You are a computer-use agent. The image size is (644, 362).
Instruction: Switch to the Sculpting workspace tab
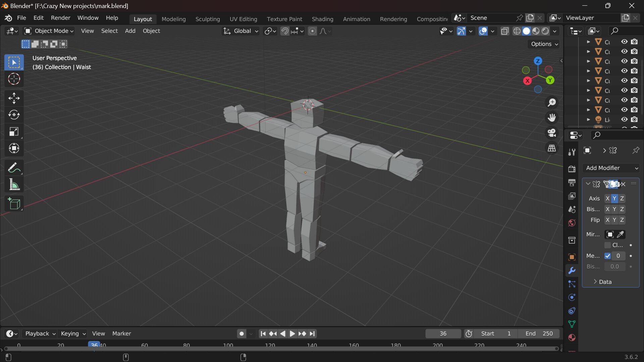point(208,19)
